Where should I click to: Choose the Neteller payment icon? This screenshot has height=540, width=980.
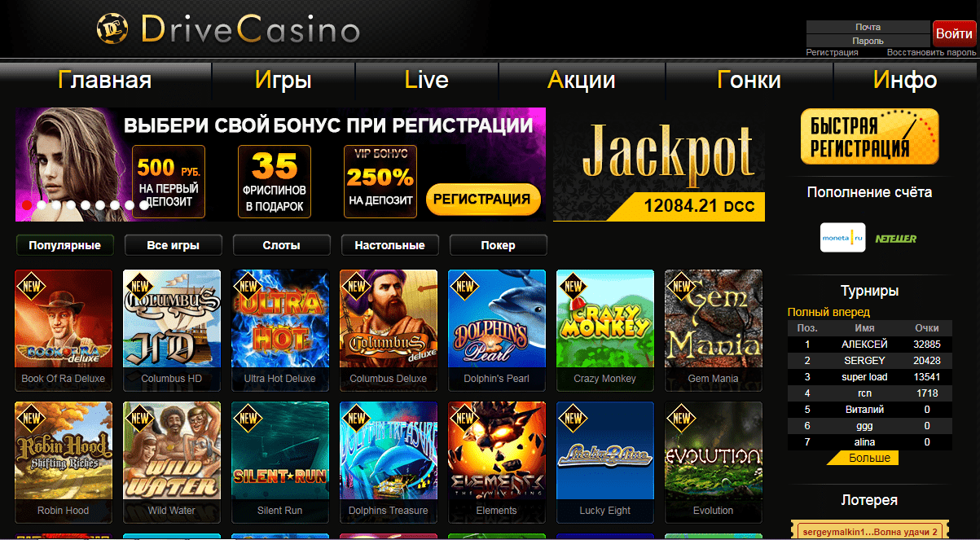896,239
